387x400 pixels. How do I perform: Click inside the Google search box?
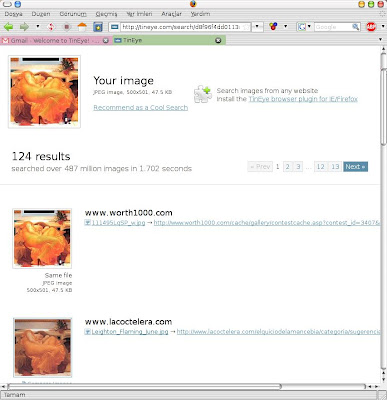pos(332,27)
